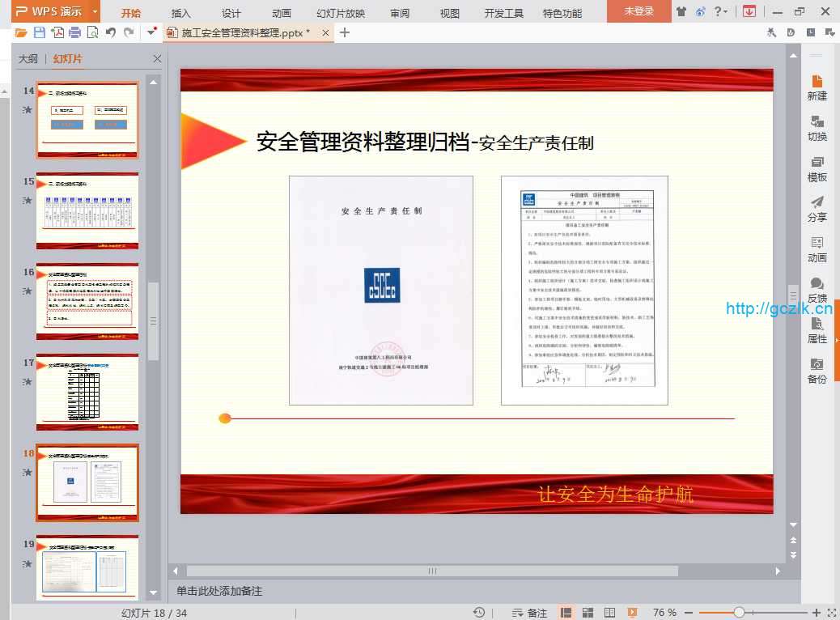The image size is (840, 620).
Task: Click the Undo arrow icon
Action: pyautogui.click(x=110, y=32)
